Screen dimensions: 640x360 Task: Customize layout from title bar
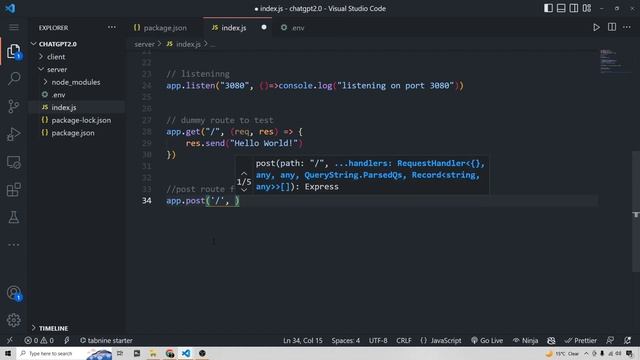coord(587,8)
